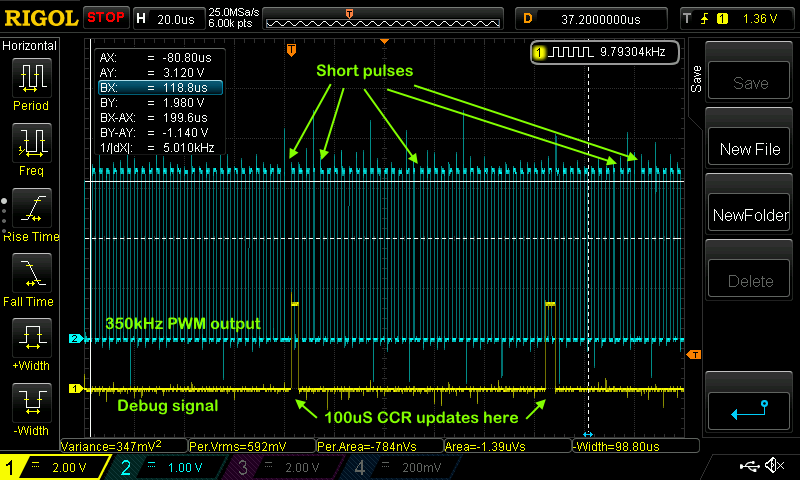Click the channel 1 ground level marker

coord(76,389)
